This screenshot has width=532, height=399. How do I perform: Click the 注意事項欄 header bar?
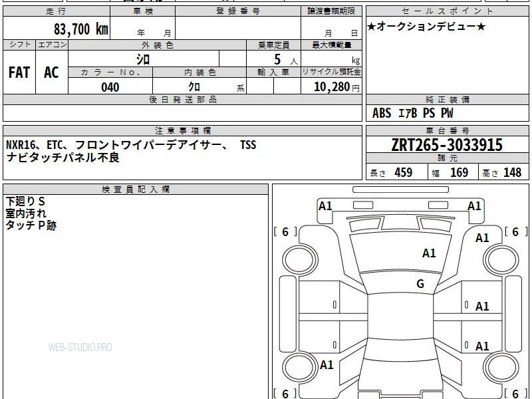click(182, 130)
